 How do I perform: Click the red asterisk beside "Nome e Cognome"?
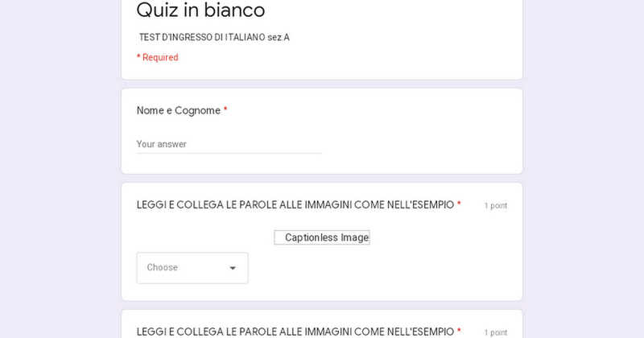(x=225, y=111)
